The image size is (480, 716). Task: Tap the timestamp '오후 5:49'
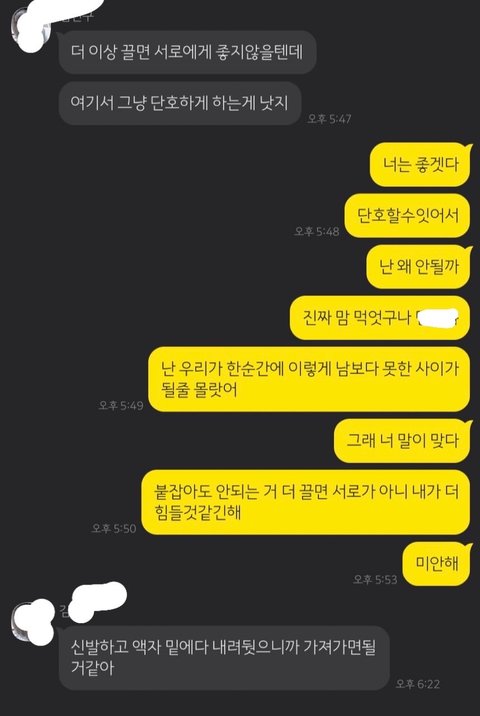pos(121,405)
